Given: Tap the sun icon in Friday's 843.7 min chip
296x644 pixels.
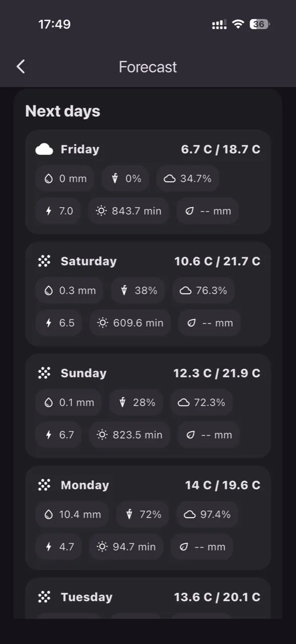Looking at the screenshot, I should coord(101,211).
